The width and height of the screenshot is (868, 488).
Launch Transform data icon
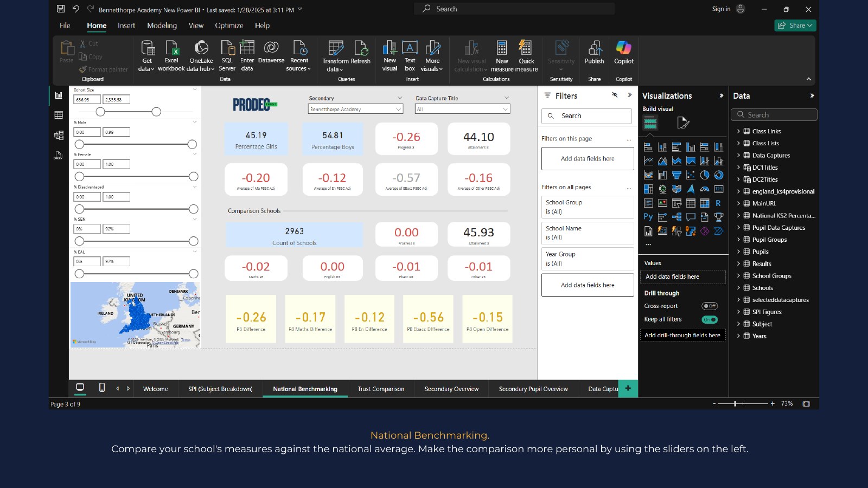point(335,56)
